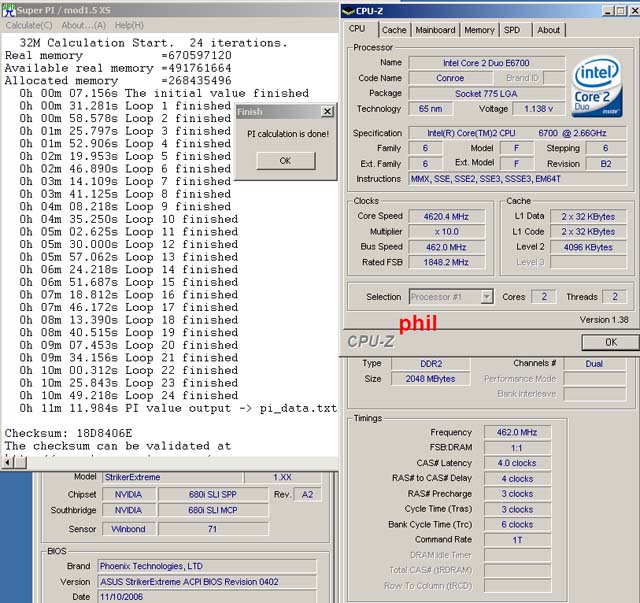Switch to the About tab in CPU-Z
640x603 pixels.
pyautogui.click(x=548, y=30)
